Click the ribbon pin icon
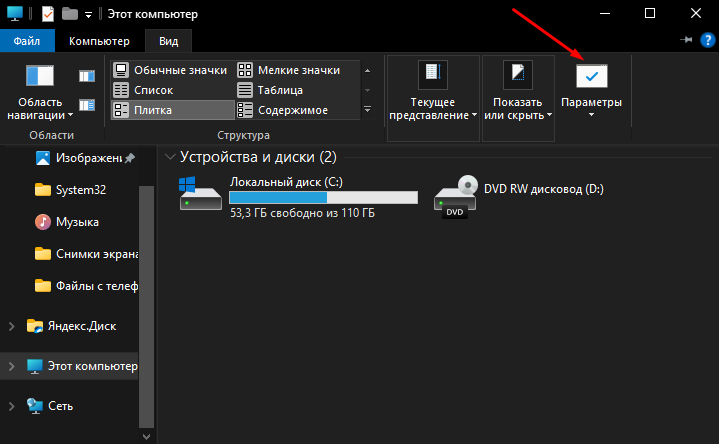 pos(686,40)
